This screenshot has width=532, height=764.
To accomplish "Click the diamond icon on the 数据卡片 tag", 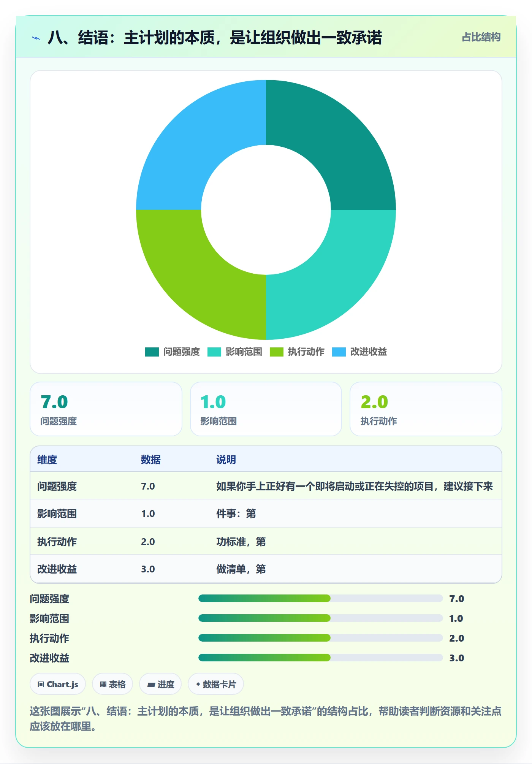I will (198, 684).
